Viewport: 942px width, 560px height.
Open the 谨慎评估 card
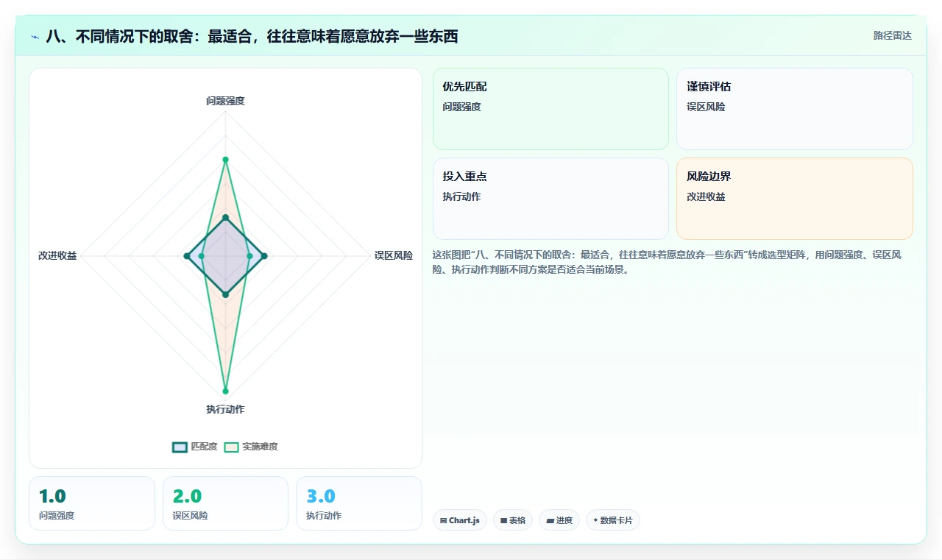pos(795,109)
